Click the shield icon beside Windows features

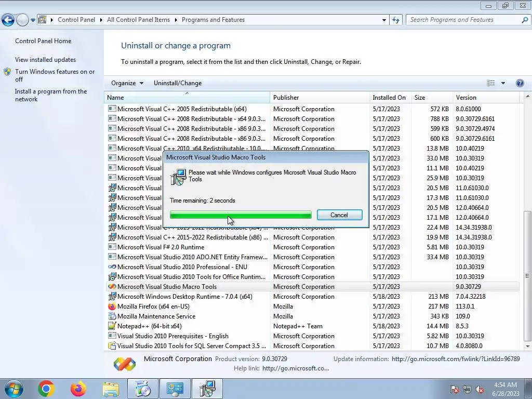point(7,72)
